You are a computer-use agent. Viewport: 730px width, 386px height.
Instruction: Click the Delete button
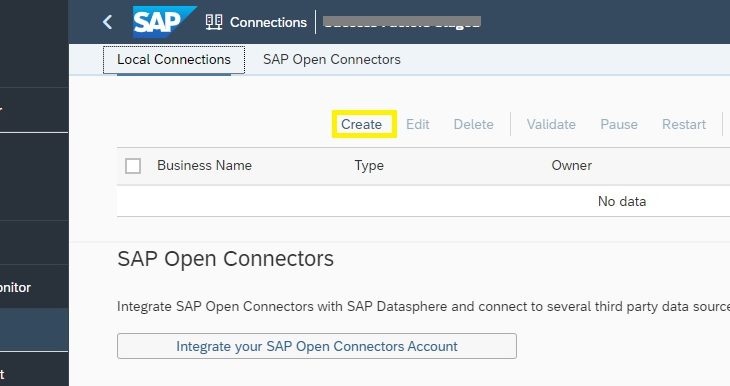point(473,124)
